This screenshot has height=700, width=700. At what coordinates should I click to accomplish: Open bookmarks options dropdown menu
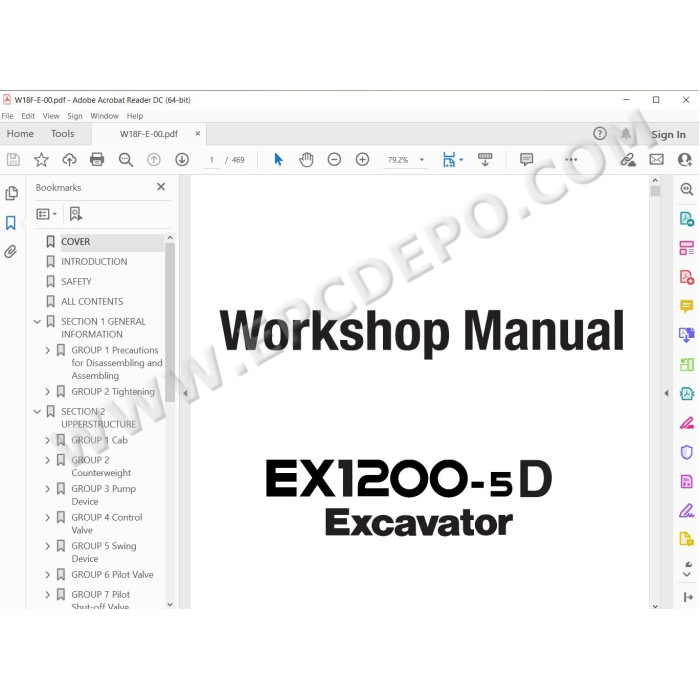click(46, 214)
